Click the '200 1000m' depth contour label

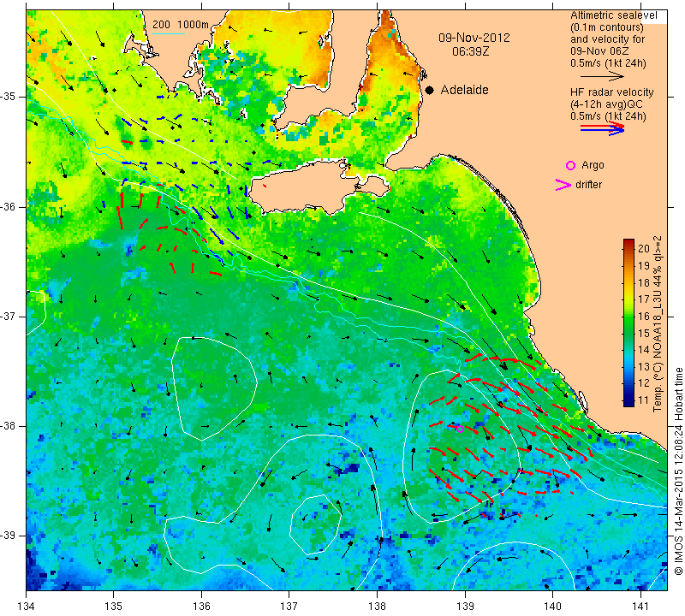(x=181, y=25)
